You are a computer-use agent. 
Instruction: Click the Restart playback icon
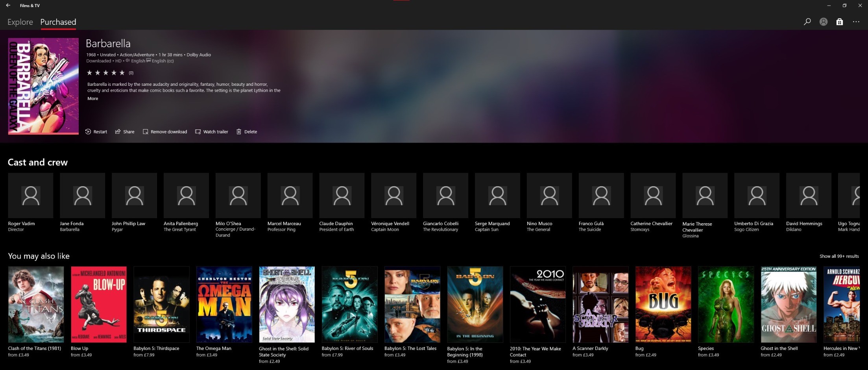point(88,131)
